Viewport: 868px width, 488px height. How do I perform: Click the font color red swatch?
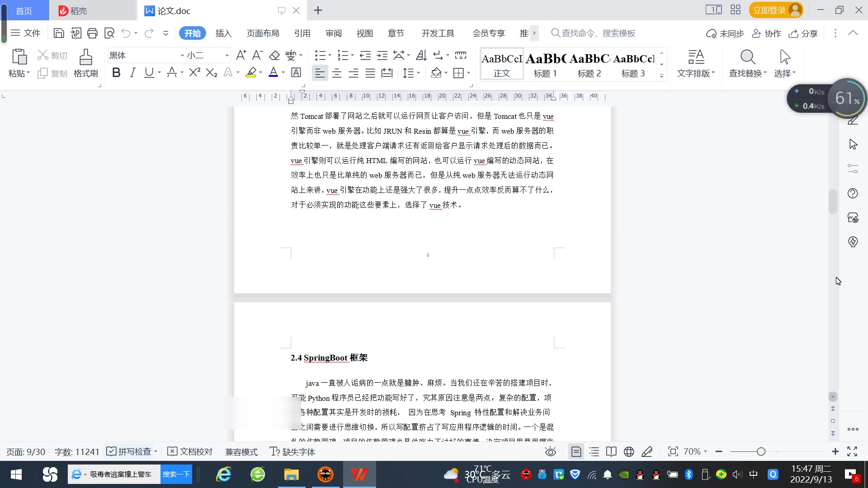pos(273,73)
